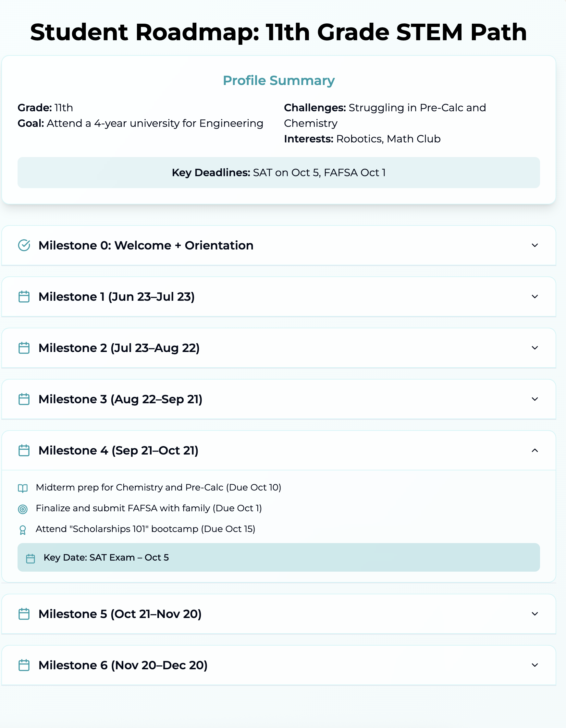Click the Key Deadlines banner in Profile Summary
This screenshot has width=566, height=728.
click(278, 173)
